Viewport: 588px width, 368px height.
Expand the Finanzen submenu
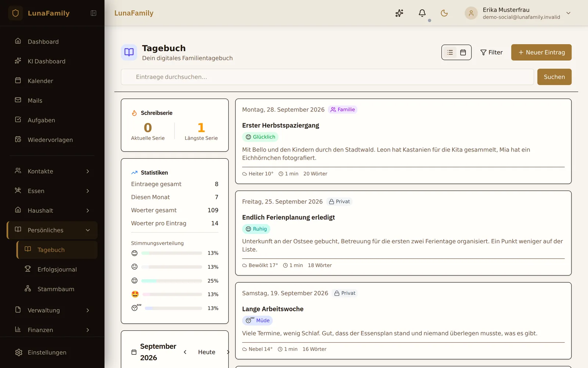[52, 330]
